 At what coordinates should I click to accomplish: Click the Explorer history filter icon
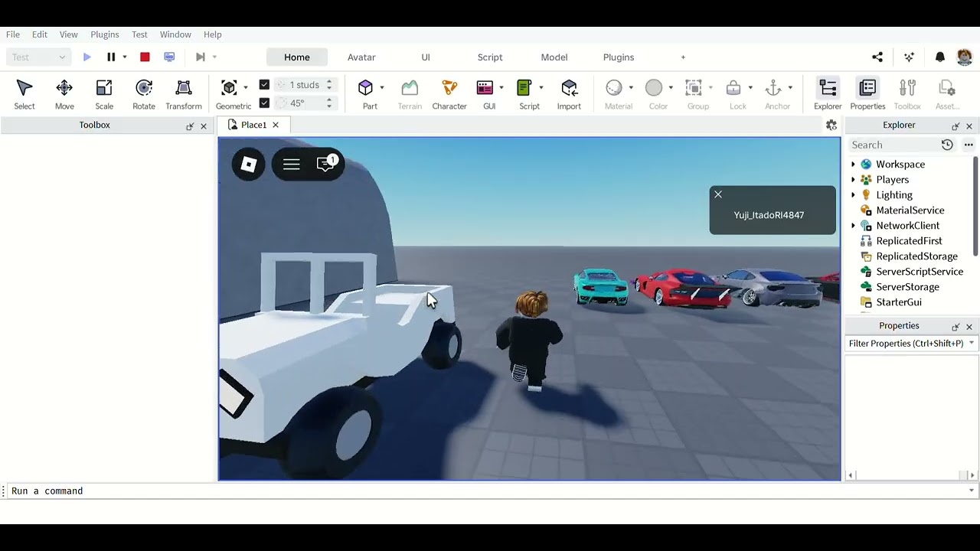[x=947, y=145]
